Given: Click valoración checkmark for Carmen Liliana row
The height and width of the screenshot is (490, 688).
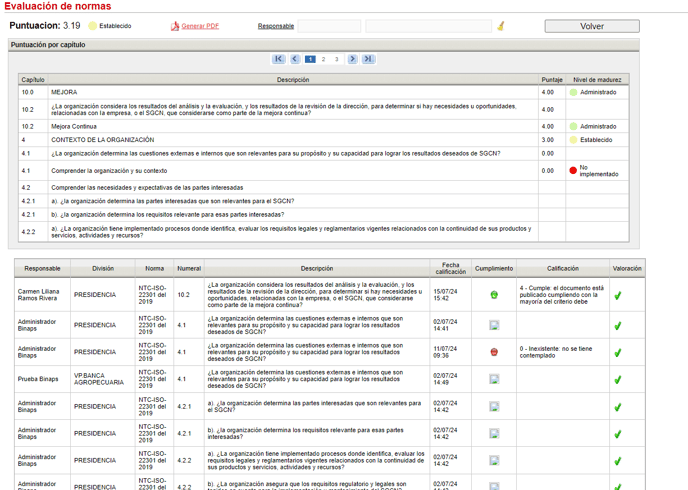Looking at the screenshot, I should pos(618,296).
